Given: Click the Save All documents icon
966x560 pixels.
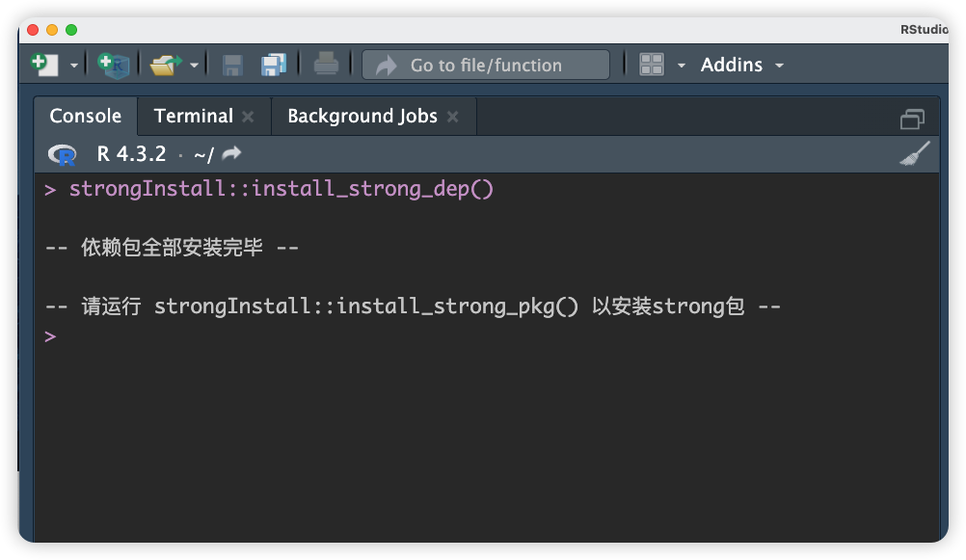Looking at the screenshot, I should (274, 65).
